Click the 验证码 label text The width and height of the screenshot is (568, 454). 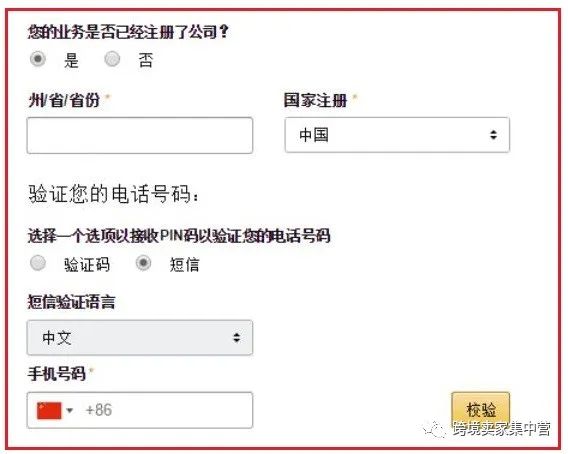point(87,265)
